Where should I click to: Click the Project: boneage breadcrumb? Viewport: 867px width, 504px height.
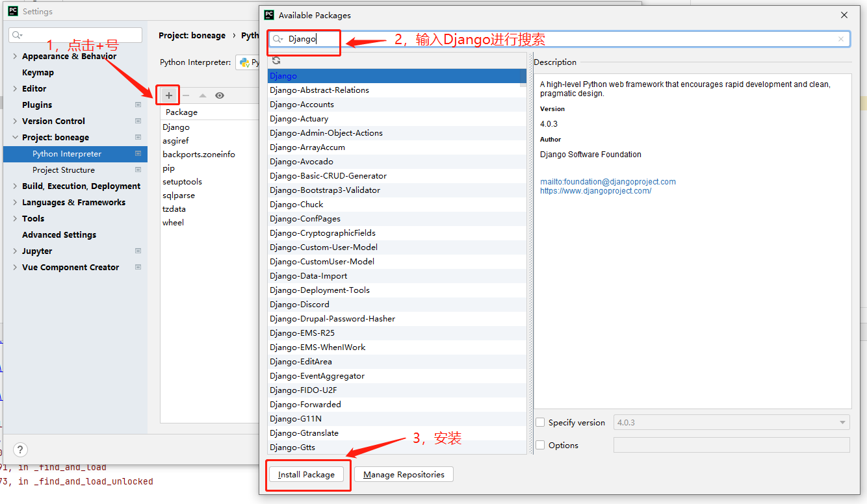192,36
